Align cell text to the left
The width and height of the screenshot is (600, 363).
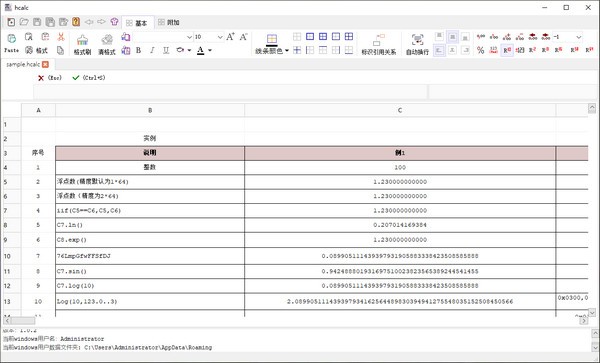point(439,50)
